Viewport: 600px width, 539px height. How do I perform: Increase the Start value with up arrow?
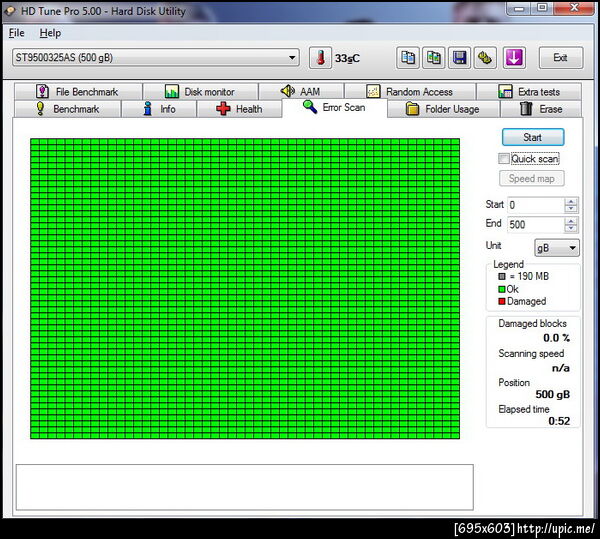point(571,201)
